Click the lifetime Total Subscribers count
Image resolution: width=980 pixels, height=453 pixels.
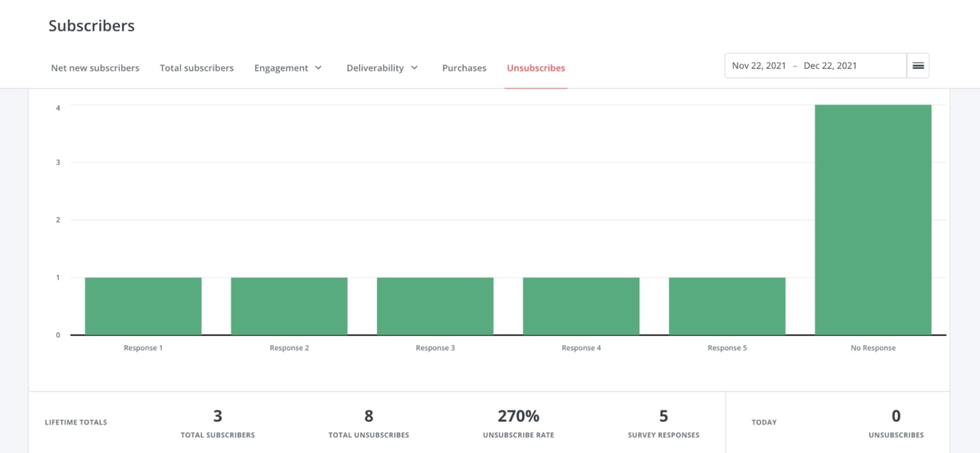point(218,416)
